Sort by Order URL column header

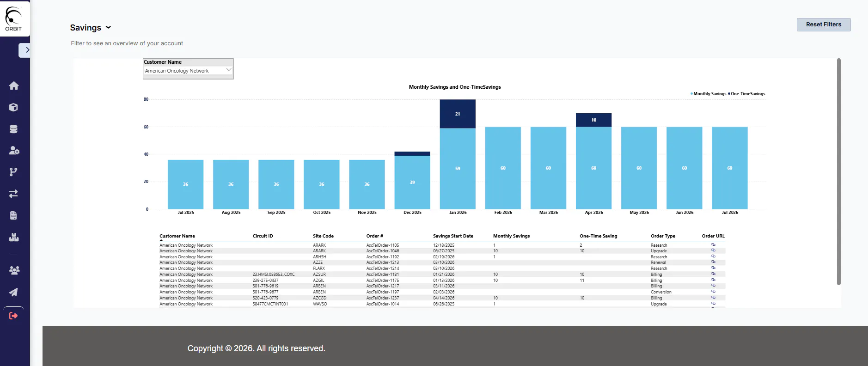(713, 236)
